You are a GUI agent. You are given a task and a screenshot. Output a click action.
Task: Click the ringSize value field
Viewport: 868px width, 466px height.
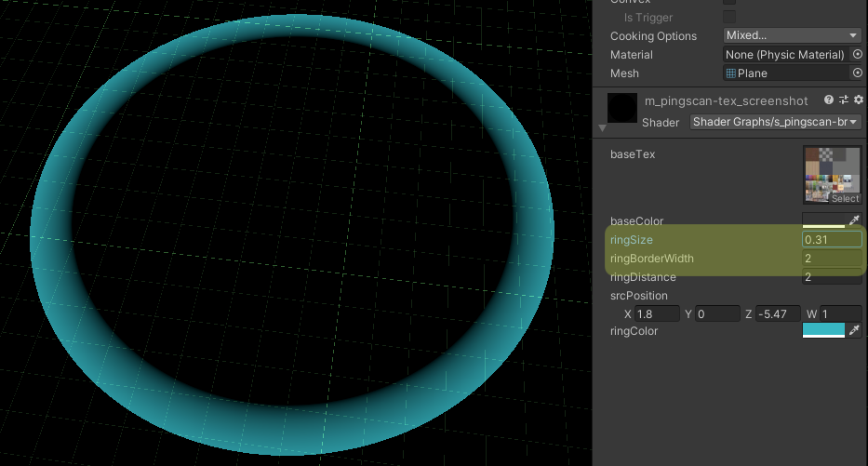click(831, 240)
